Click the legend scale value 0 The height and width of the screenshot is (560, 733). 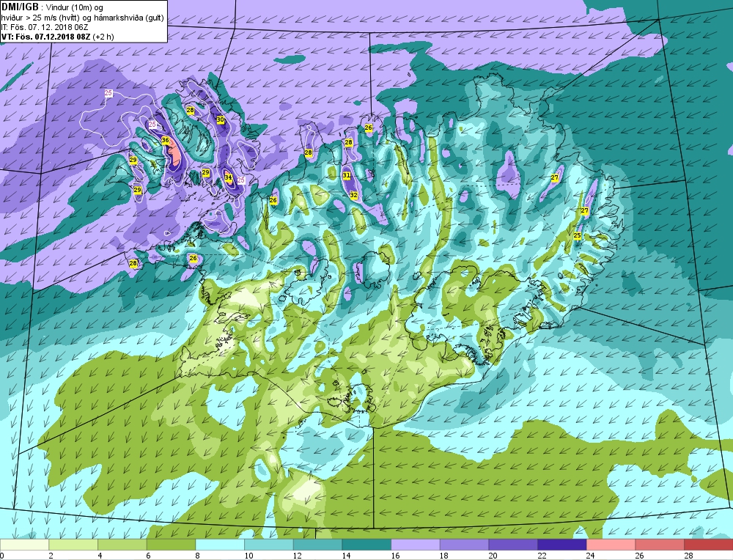(x=2, y=556)
